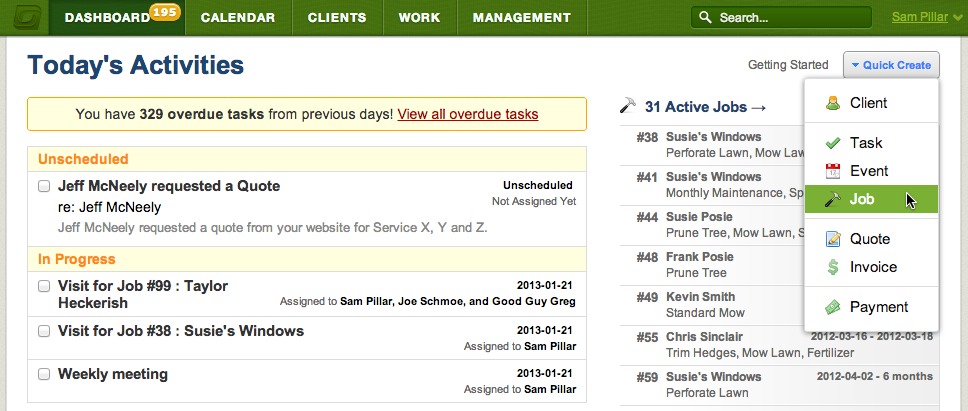The width and height of the screenshot is (968, 411).
Task: Pick the calendar Event icon
Action: (x=833, y=171)
